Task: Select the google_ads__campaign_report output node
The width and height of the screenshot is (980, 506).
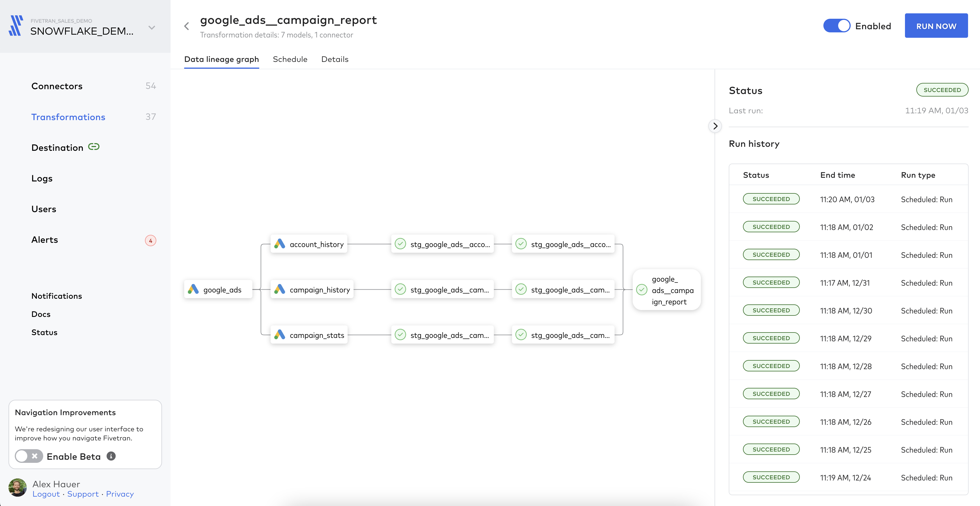Action: click(x=667, y=290)
